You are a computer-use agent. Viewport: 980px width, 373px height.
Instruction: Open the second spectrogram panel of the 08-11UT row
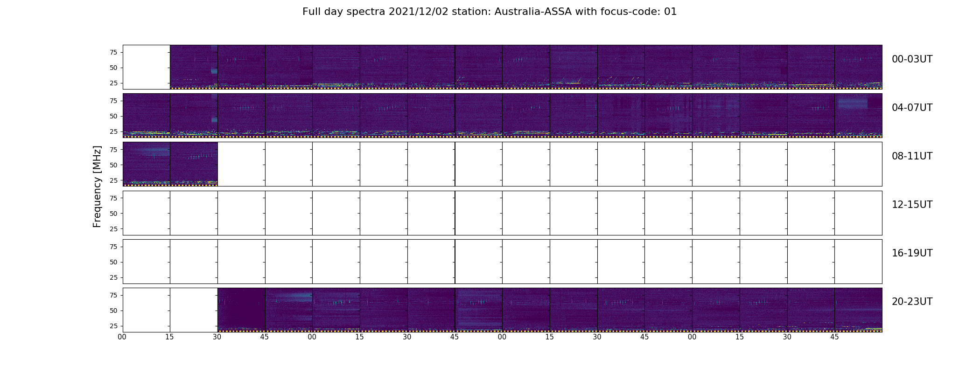click(x=194, y=164)
